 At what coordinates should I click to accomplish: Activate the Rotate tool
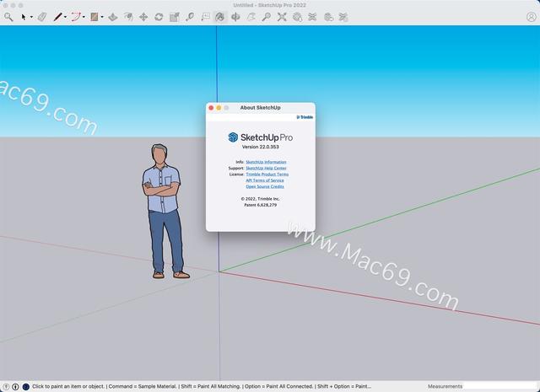click(x=159, y=17)
